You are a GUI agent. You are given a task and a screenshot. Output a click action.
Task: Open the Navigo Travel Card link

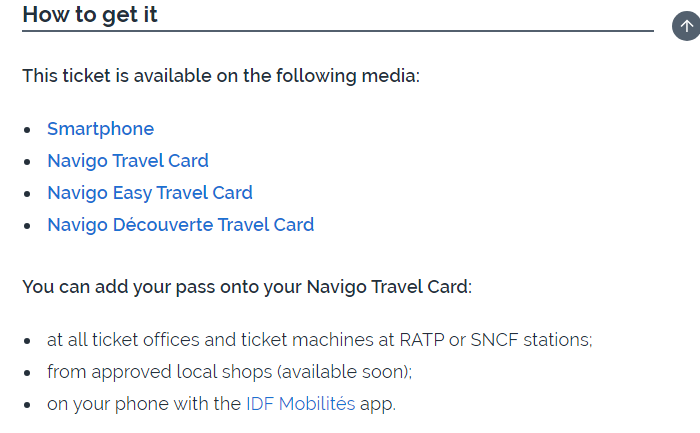[x=128, y=161]
